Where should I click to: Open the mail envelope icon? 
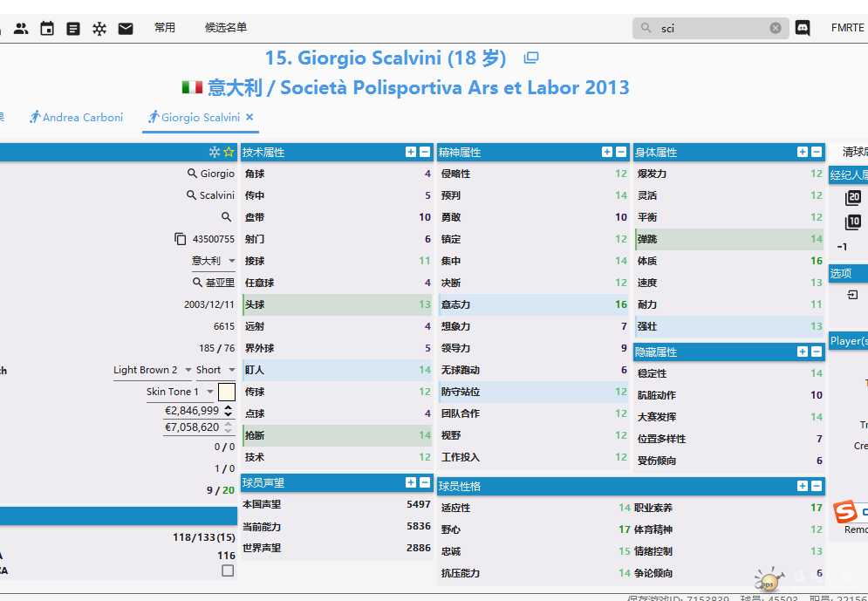(126, 28)
